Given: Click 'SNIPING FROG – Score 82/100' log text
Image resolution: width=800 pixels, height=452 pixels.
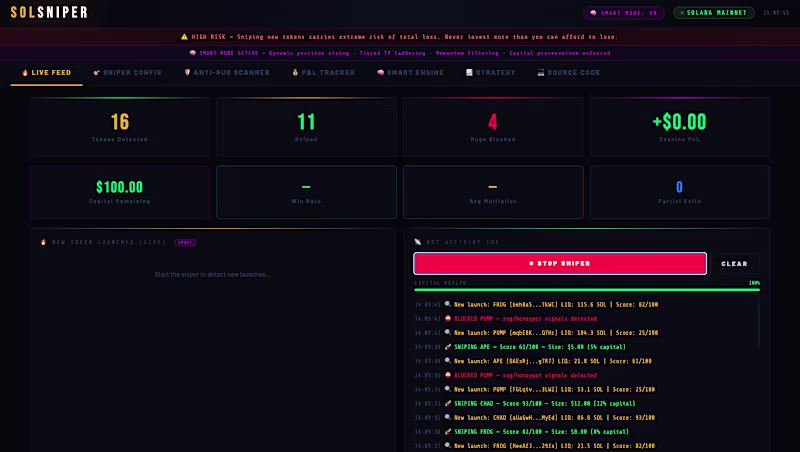Looking at the screenshot, I should coord(498,432).
